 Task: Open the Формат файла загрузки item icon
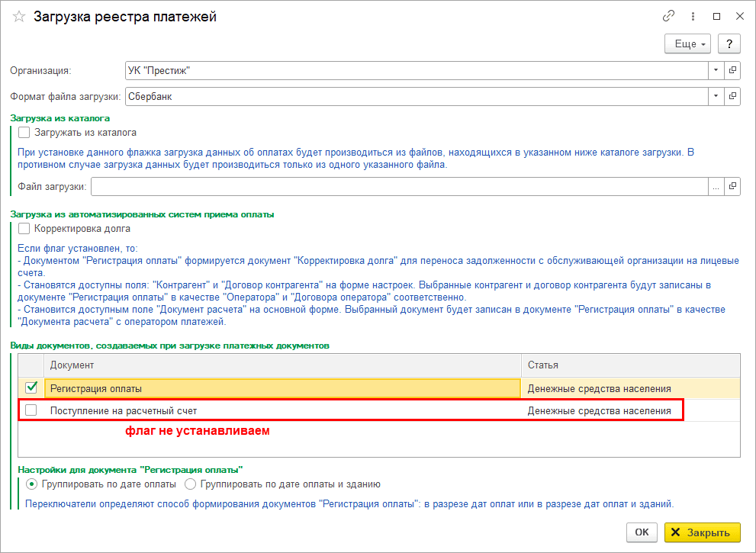tap(732, 97)
